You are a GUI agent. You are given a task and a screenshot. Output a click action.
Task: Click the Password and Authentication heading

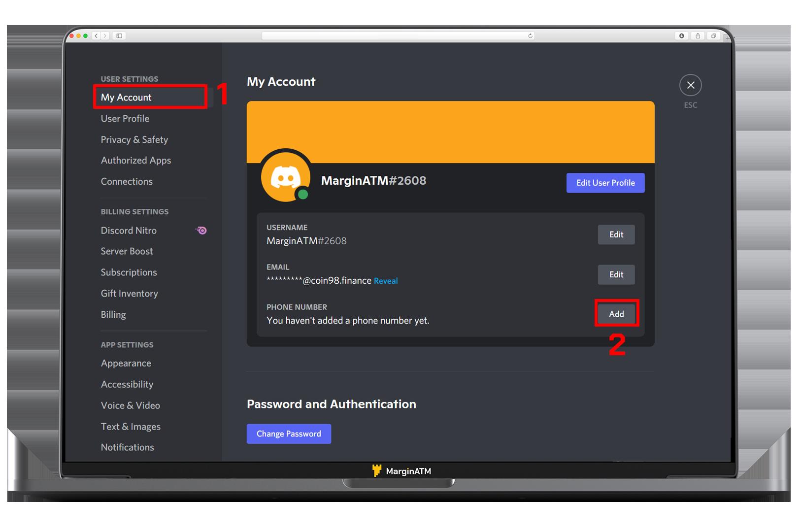(332, 404)
